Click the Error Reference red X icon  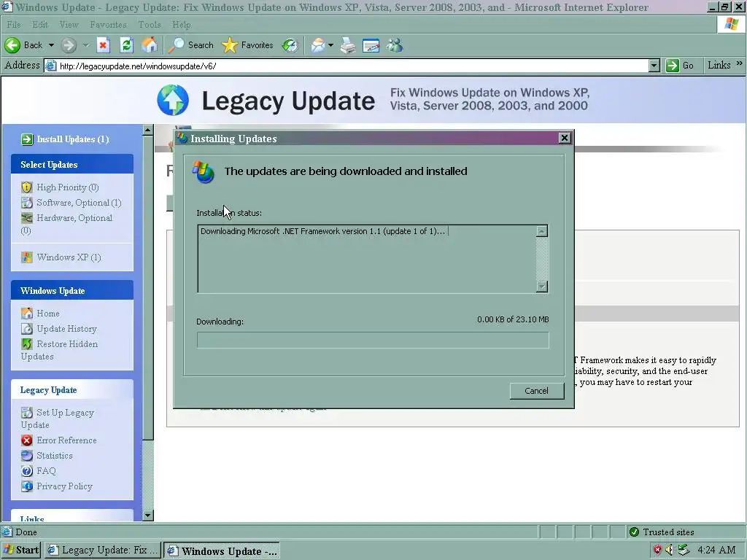coord(27,440)
